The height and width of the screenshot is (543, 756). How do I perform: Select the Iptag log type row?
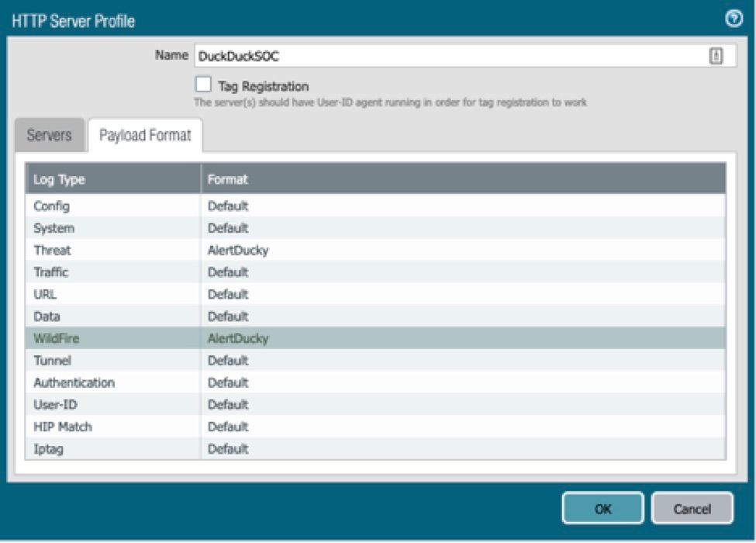[x=48, y=449]
